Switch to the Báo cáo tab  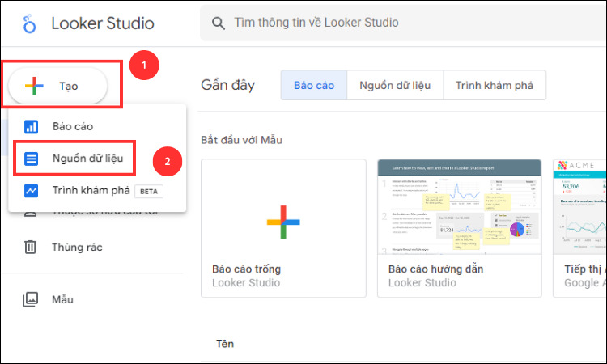tap(314, 85)
